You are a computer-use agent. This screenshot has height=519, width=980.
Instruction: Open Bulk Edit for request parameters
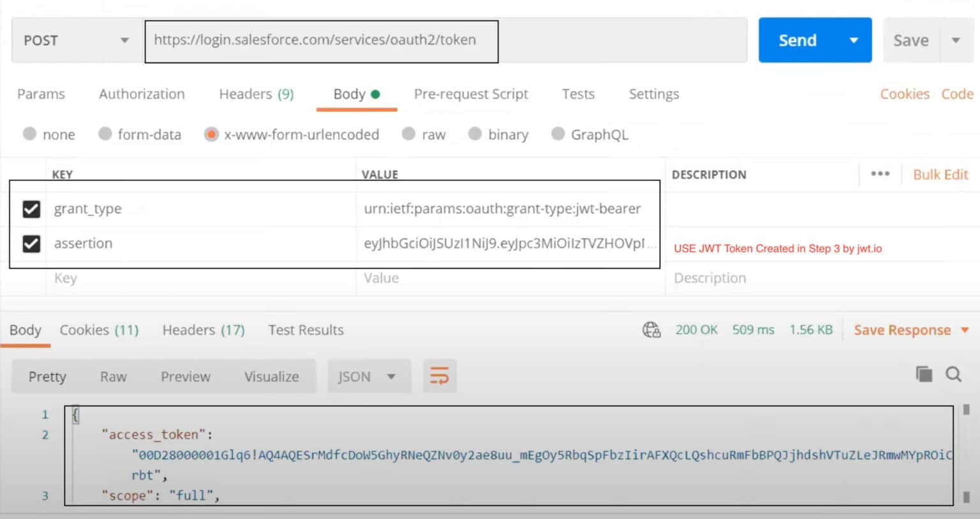click(940, 174)
